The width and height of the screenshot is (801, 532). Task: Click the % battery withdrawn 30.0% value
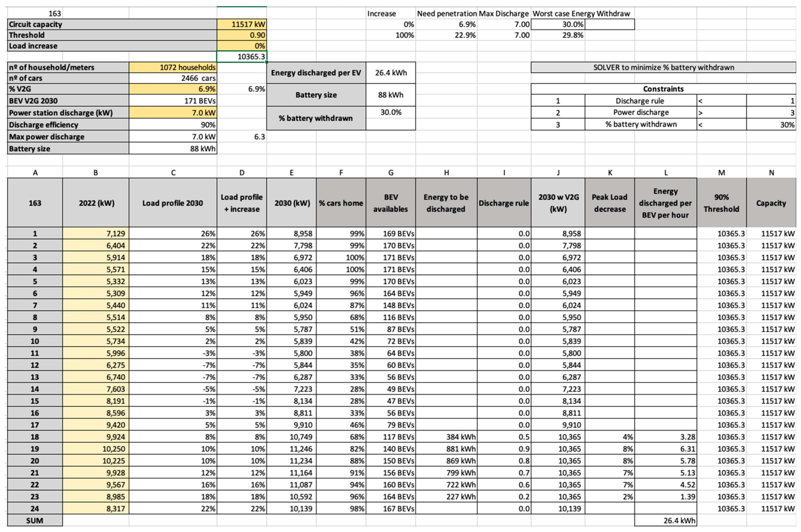pos(390,112)
